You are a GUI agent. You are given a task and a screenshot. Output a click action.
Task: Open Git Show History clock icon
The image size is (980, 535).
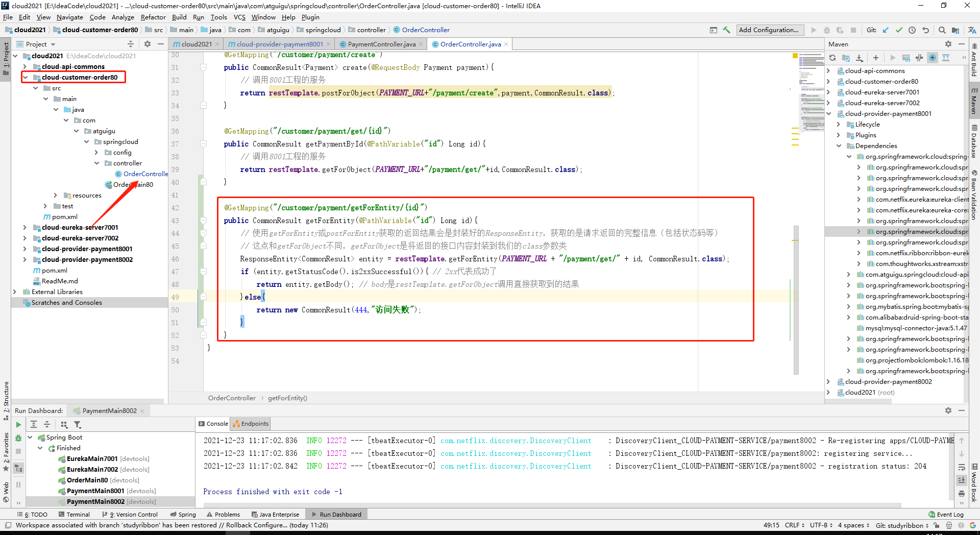(x=912, y=30)
